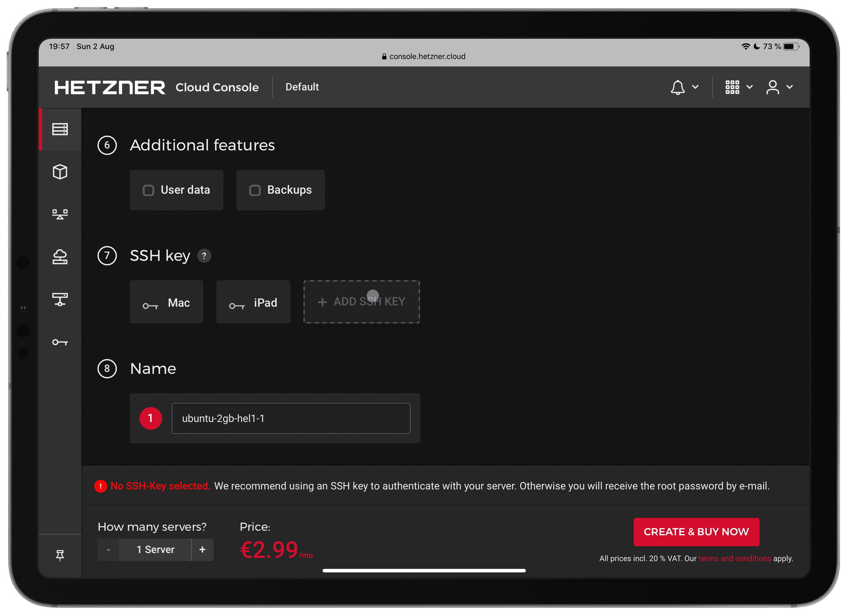
Task: Click the SSH key help question mark
Action: pyautogui.click(x=204, y=256)
